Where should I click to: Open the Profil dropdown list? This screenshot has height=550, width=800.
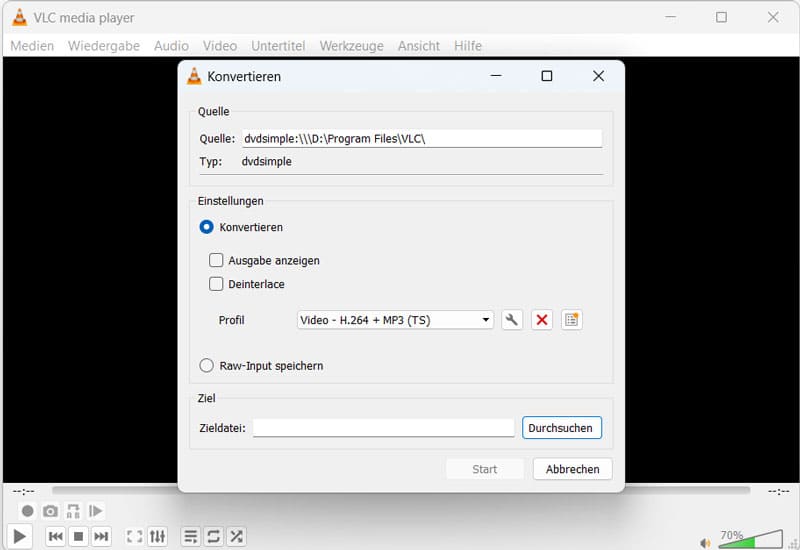pyautogui.click(x=395, y=320)
